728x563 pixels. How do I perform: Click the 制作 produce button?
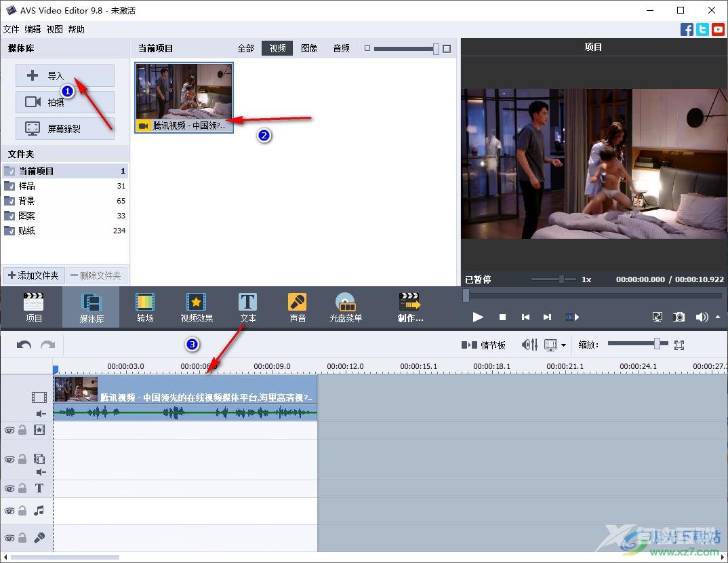[x=410, y=307]
